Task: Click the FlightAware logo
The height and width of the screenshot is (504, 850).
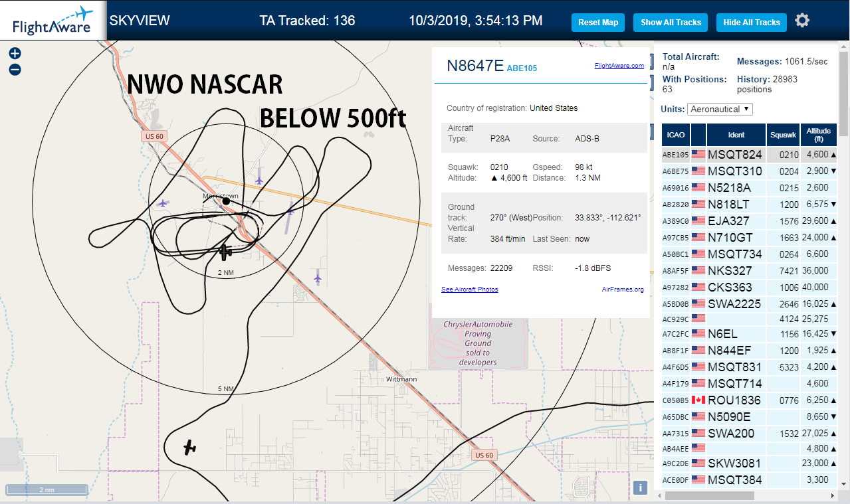Action: [x=53, y=21]
